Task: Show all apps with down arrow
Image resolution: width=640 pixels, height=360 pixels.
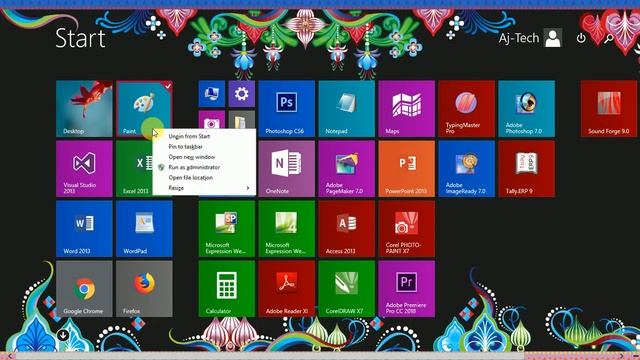Action: point(63,335)
